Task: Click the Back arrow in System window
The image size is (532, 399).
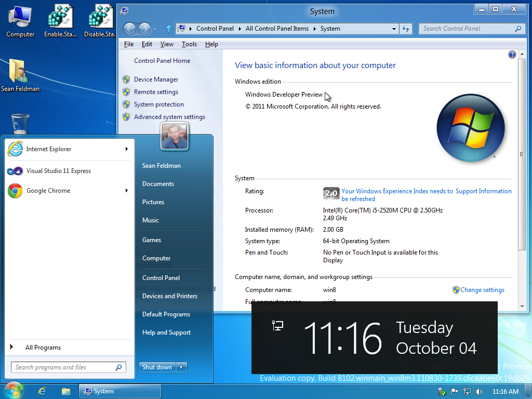Action: (129, 29)
